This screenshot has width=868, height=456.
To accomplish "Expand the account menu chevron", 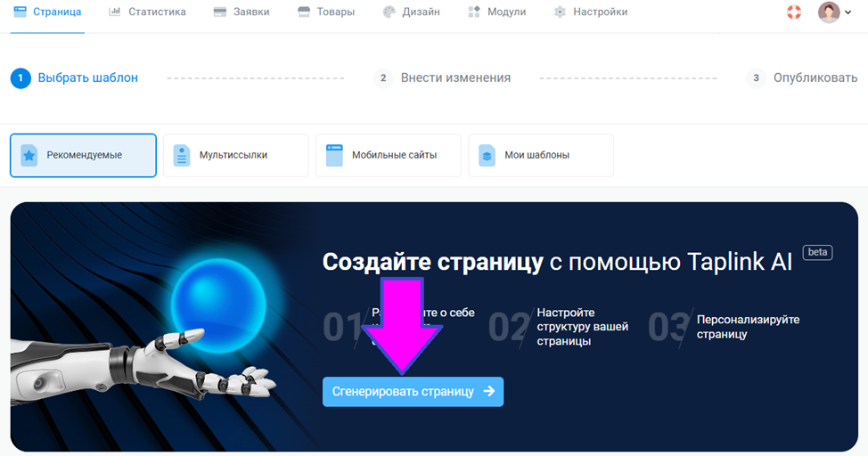I will (848, 12).
